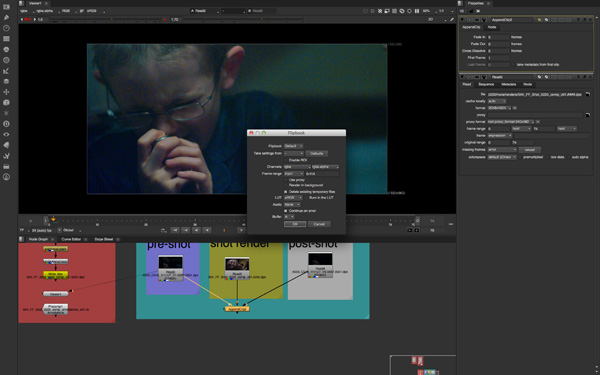
Task: Open the Image nodes toolbar menu
Action: (x=6, y=7)
